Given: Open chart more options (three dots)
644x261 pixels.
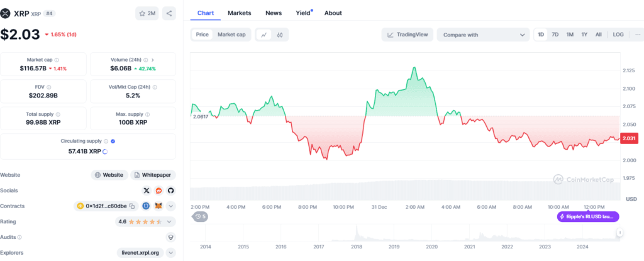Looking at the screenshot, I should tap(638, 35).
